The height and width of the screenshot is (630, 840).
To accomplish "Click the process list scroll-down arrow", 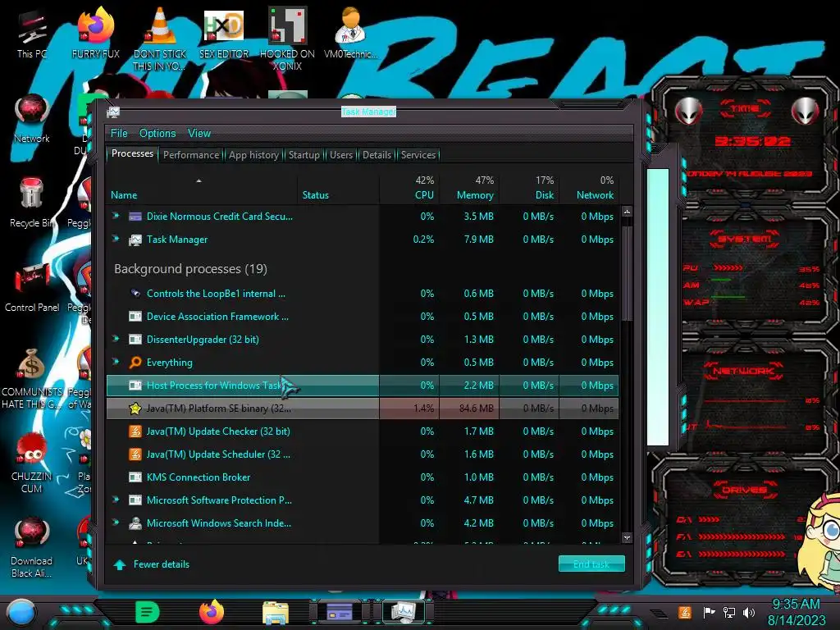I will 627,537.
